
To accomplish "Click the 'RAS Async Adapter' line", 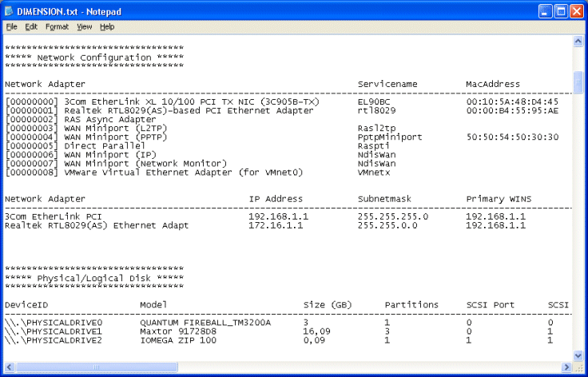I will [x=81, y=119].
